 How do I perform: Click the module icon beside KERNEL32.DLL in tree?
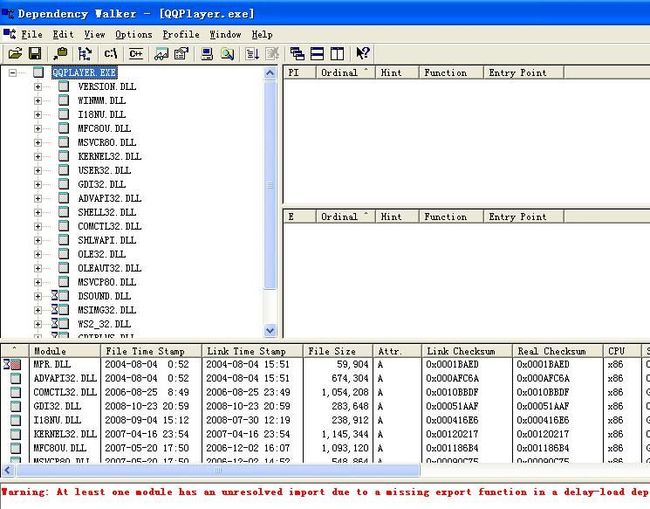[x=63, y=156]
